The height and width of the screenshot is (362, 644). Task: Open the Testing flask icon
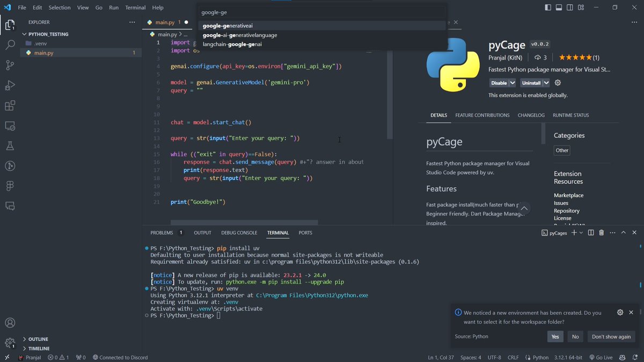click(x=10, y=146)
